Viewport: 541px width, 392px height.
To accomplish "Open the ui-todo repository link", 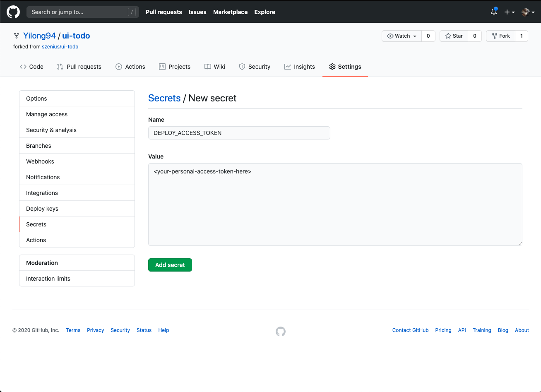I will click(76, 36).
